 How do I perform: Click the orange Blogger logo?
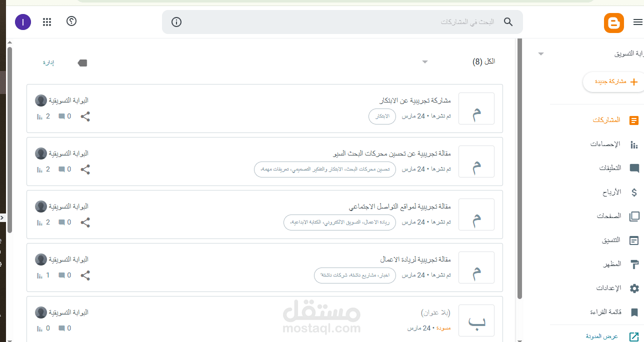tap(613, 23)
